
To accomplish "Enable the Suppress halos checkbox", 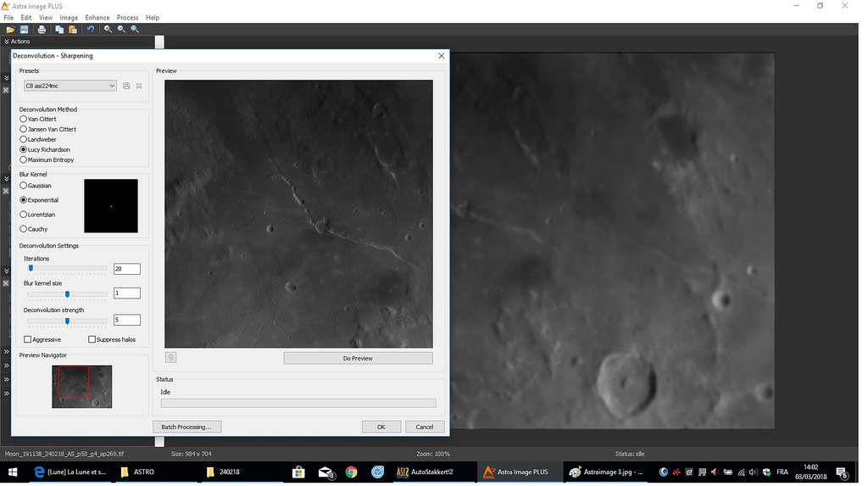I will pos(112,340).
